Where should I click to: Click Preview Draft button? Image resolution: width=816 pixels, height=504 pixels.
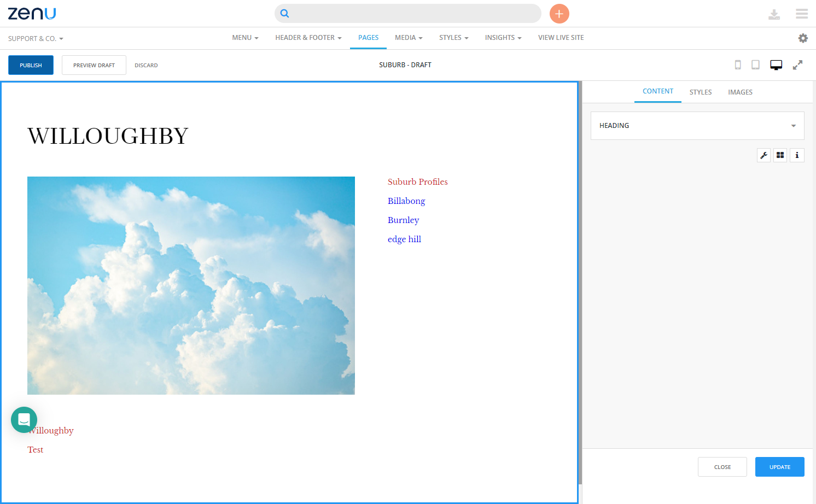(x=94, y=65)
